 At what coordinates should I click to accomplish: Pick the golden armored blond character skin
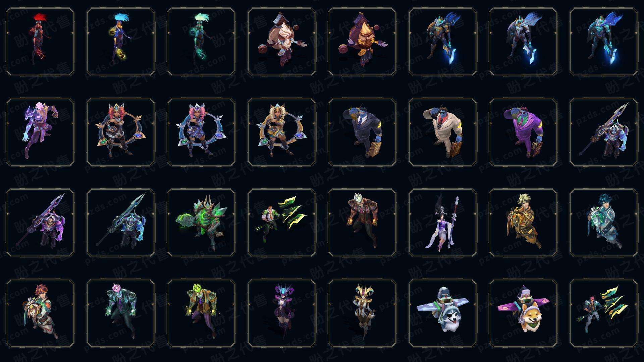(x=523, y=223)
